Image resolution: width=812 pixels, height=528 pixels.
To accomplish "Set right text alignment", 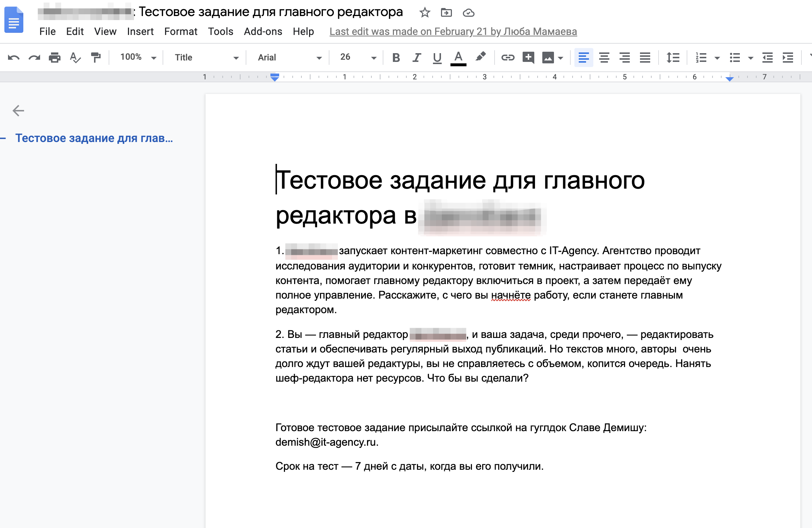I will click(x=624, y=58).
